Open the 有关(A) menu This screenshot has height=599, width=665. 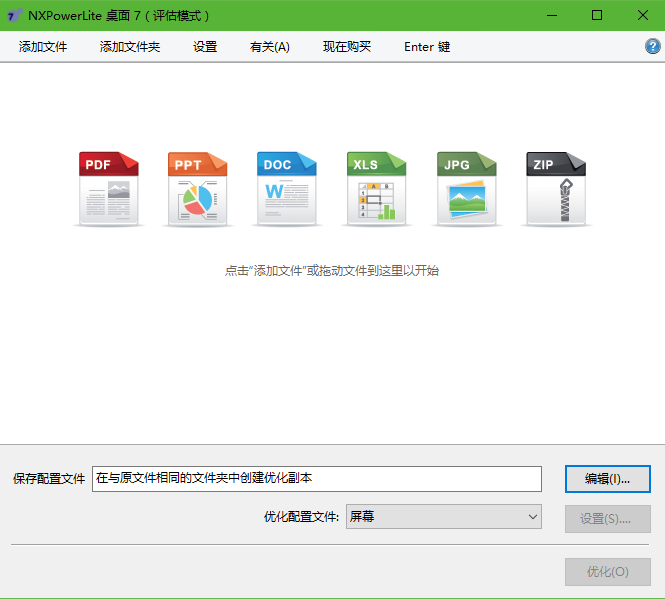[270, 47]
